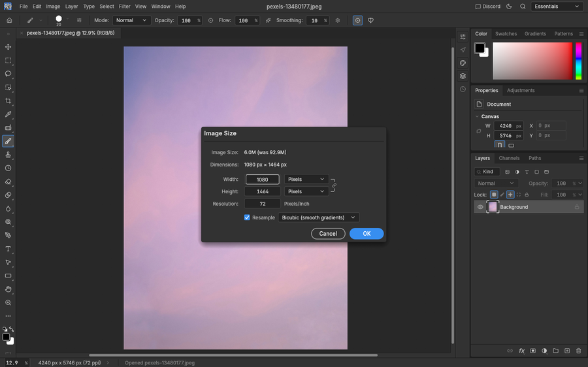Select the Hand tool
This screenshot has width=588, height=367.
8,289
